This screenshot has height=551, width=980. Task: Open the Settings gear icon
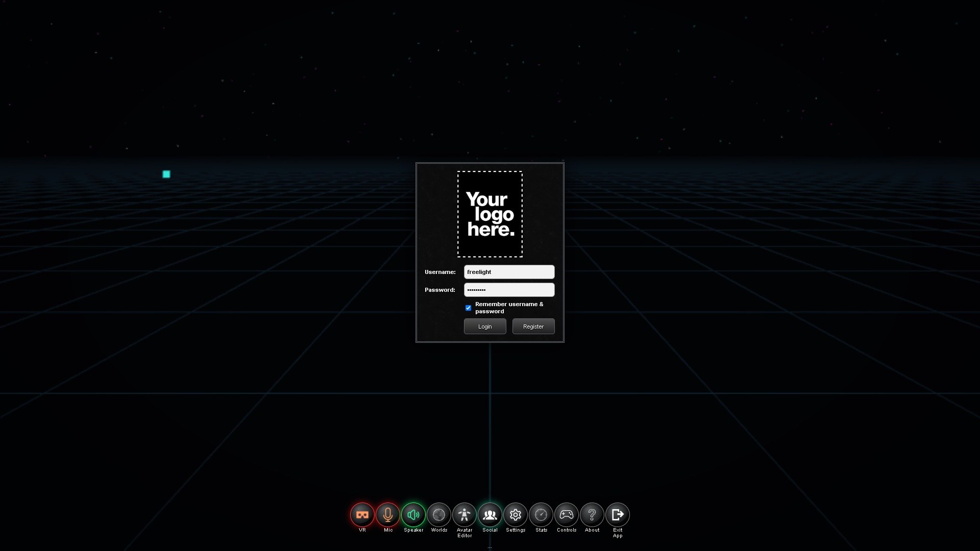[516, 515]
